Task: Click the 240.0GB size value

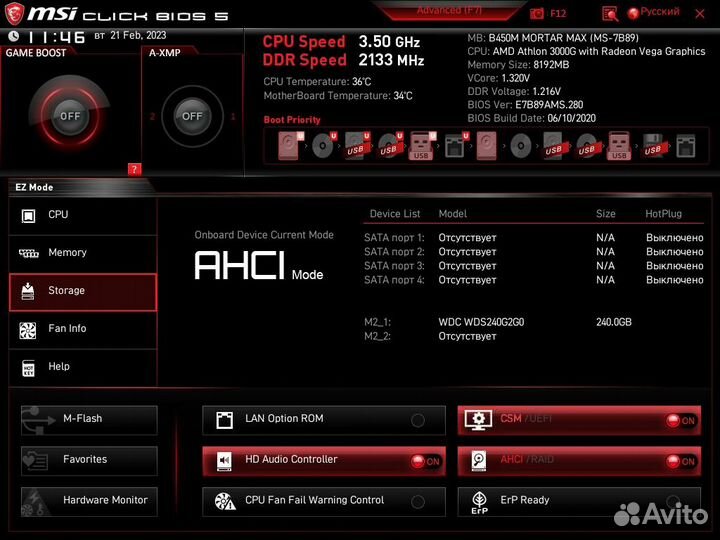Action: point(614,322)
